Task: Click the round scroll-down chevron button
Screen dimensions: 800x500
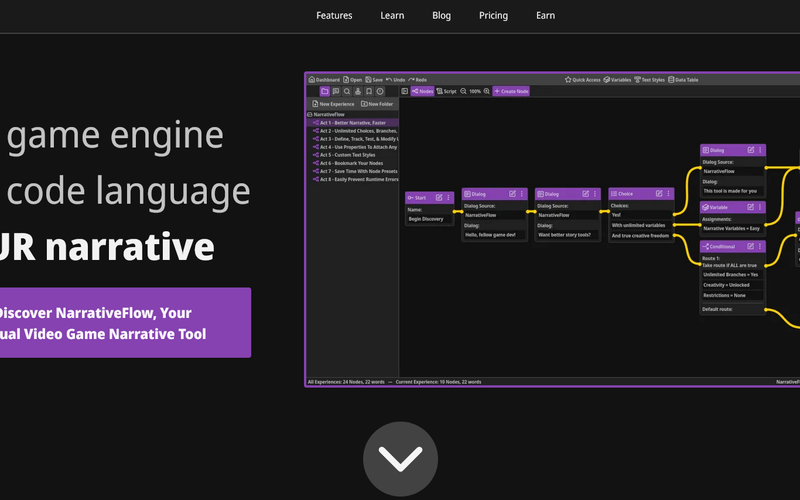Action: (x=401, y=459)
